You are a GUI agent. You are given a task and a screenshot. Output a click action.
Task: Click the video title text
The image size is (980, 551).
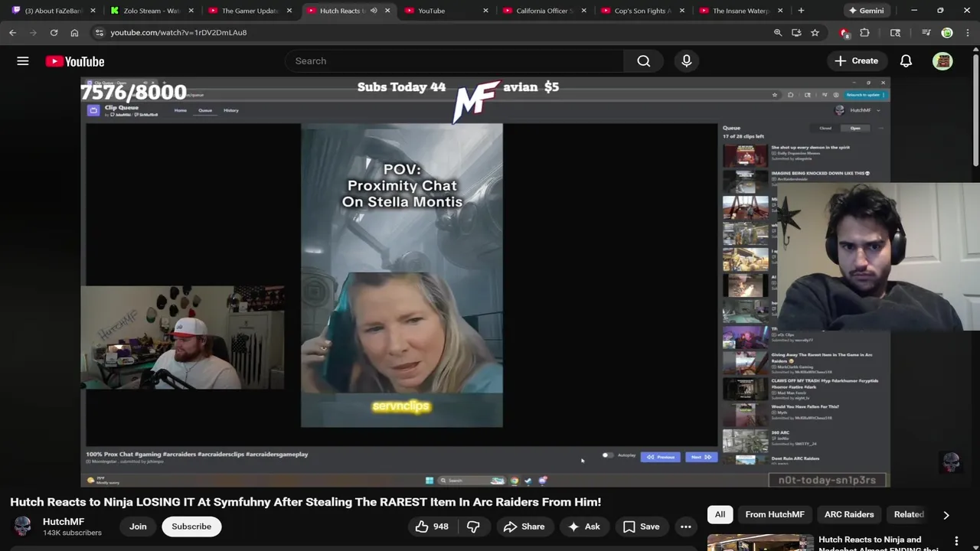(305, 502)
